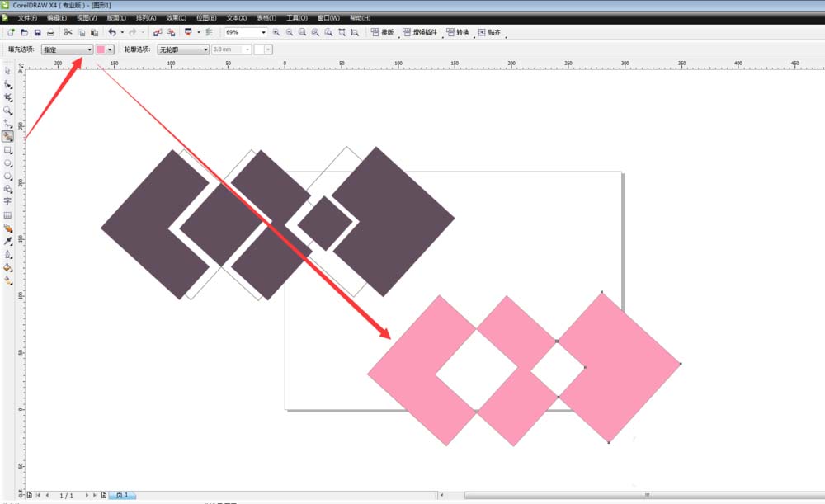Click the Copy icon
Viewport: 825px width, 504px height.
click(x=82, y=32)
